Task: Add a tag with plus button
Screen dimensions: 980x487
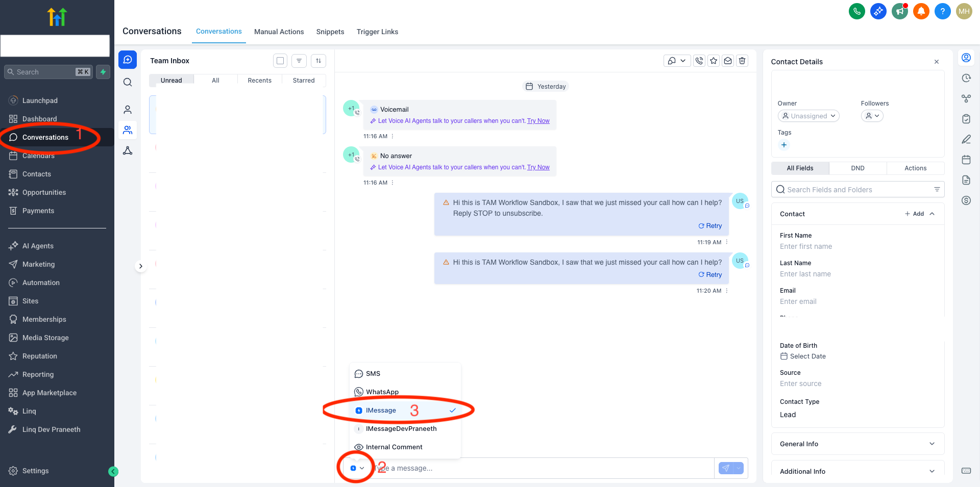Action: [x=784, y=145]
